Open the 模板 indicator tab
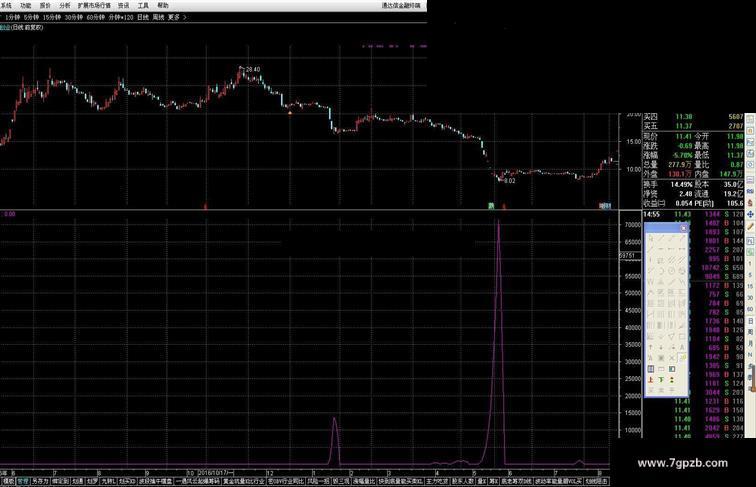 (x=8, y=481)
